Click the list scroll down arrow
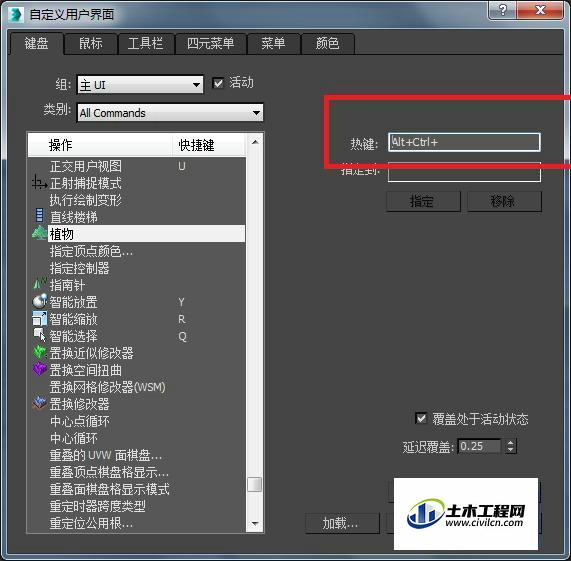Viewport: 571px width, 561px height. pyautogui.click(x=255, y=524)
